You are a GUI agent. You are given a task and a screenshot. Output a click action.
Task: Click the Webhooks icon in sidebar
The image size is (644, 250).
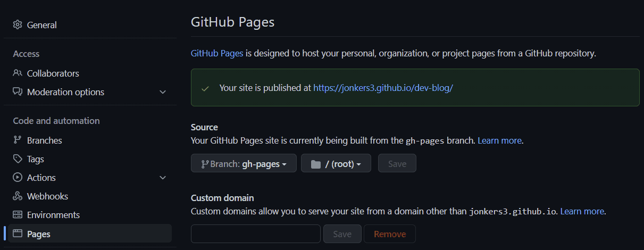(x=18, y=196)
